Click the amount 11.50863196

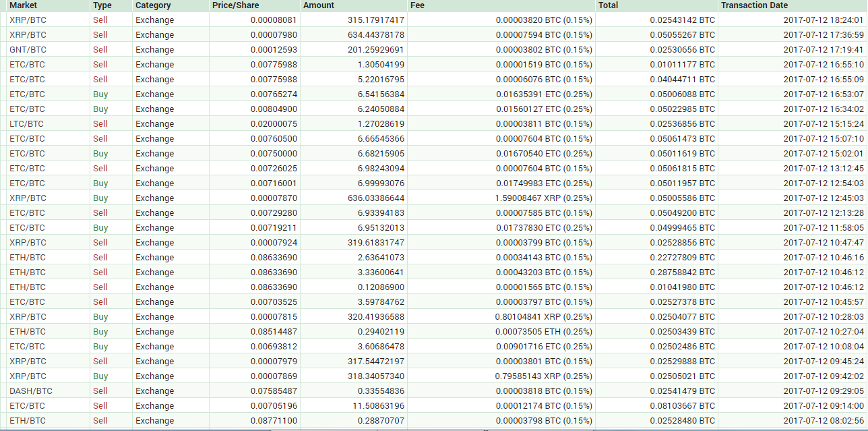point(379,406)
